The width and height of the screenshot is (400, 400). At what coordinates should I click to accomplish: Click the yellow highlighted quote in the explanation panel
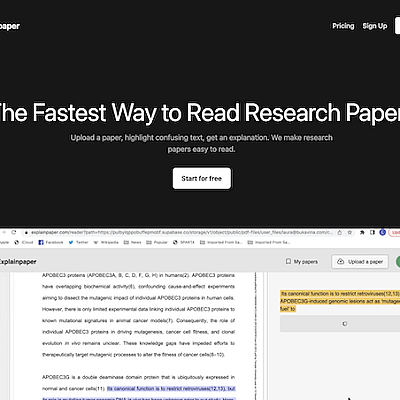coord(340,301)
